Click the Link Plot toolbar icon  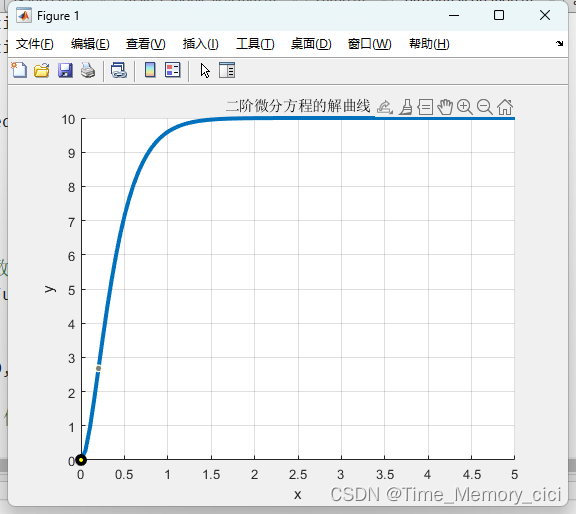(x=119, y=70)
